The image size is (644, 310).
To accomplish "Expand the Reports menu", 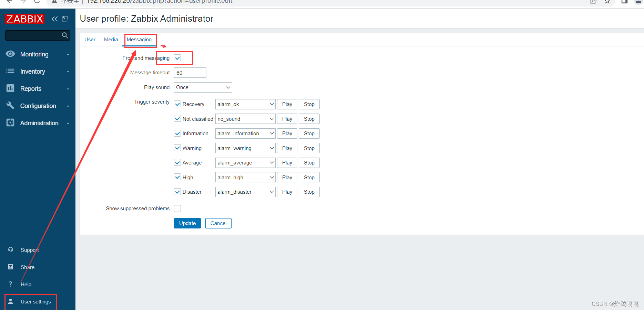I will pos(38,89).
